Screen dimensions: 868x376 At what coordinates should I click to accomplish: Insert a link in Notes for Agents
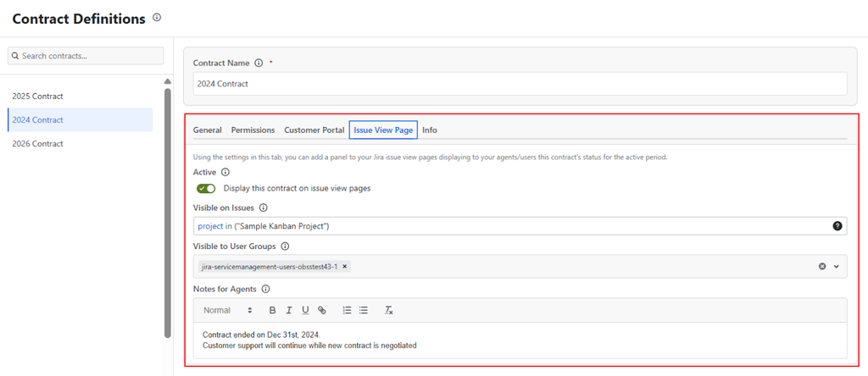point(322,311)
